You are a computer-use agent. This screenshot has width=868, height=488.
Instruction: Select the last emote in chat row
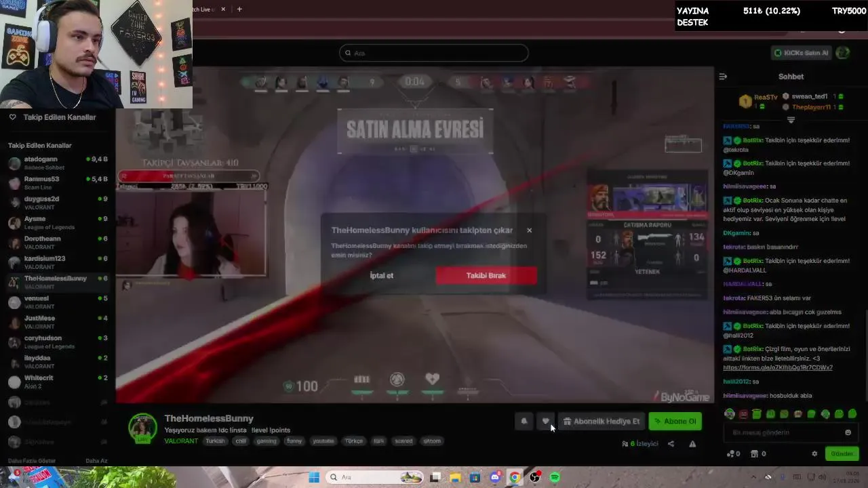(852, 414)
